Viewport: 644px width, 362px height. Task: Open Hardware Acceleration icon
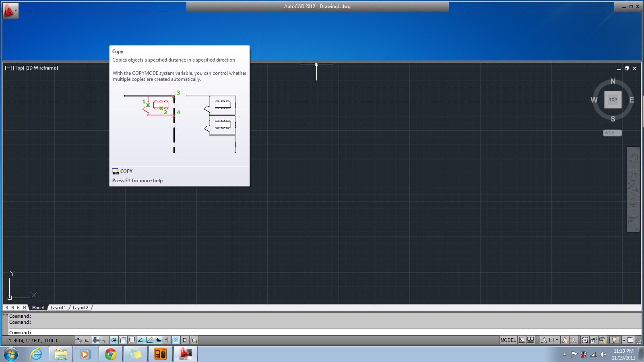[x=603, y=340]
